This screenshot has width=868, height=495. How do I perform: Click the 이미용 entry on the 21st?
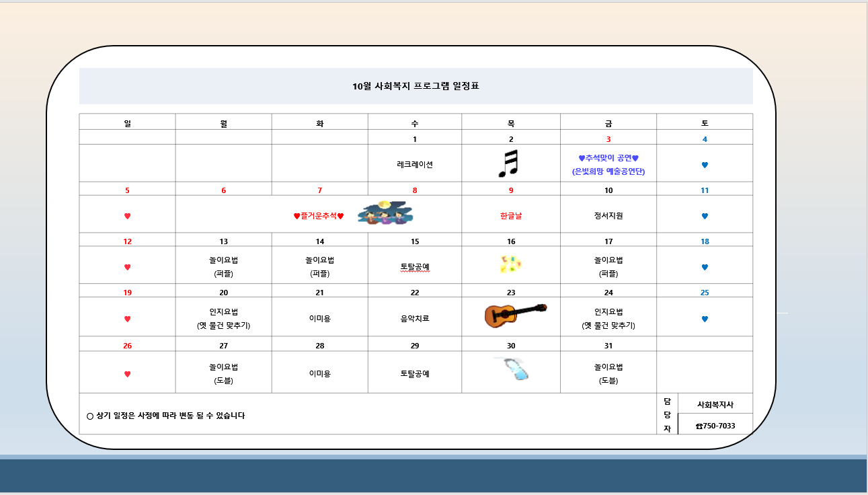[x=320, y=319]
